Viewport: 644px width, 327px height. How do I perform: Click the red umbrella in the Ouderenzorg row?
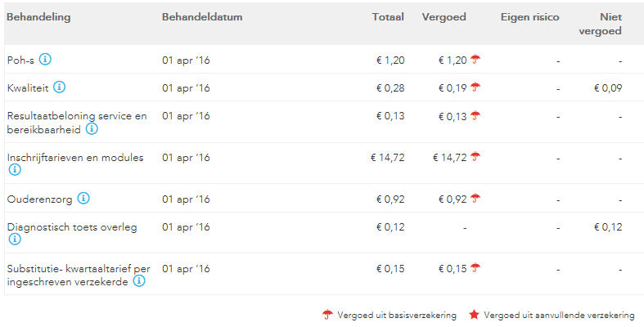(475, 198)
